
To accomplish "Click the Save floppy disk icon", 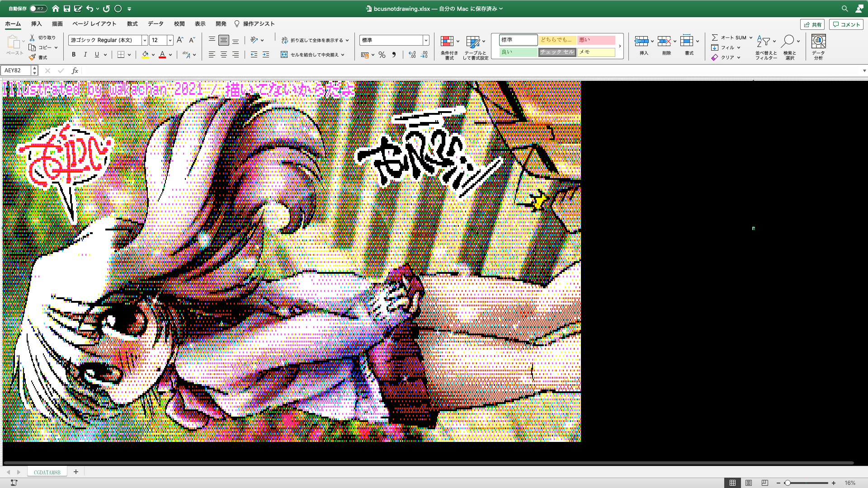I will (67, 9).
